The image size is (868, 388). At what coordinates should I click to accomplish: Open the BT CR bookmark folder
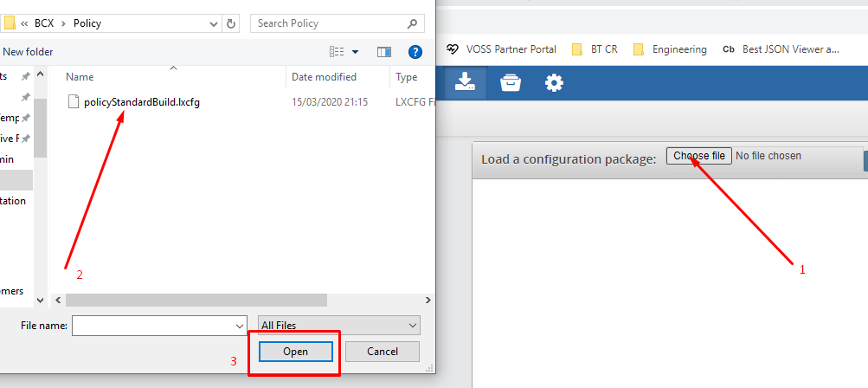(x=595, y=49)
